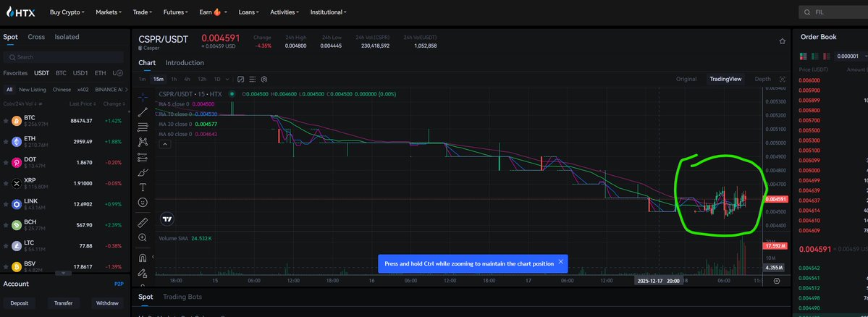
Task: Select the pattern drawing tool
Action: coord(143,142)
